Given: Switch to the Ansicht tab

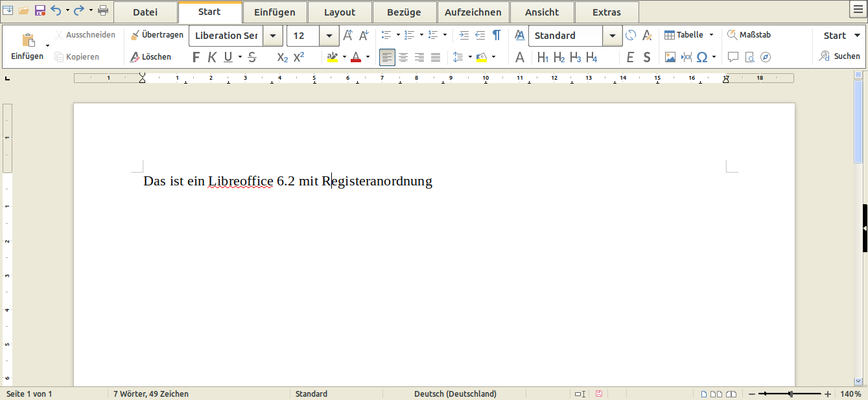Looking at the screenshot, I should [542, 12].
